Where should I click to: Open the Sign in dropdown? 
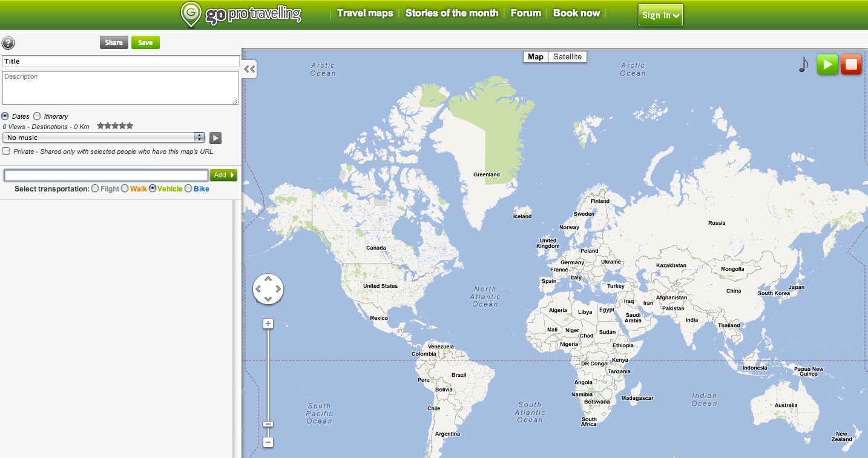tap(660, 15)
